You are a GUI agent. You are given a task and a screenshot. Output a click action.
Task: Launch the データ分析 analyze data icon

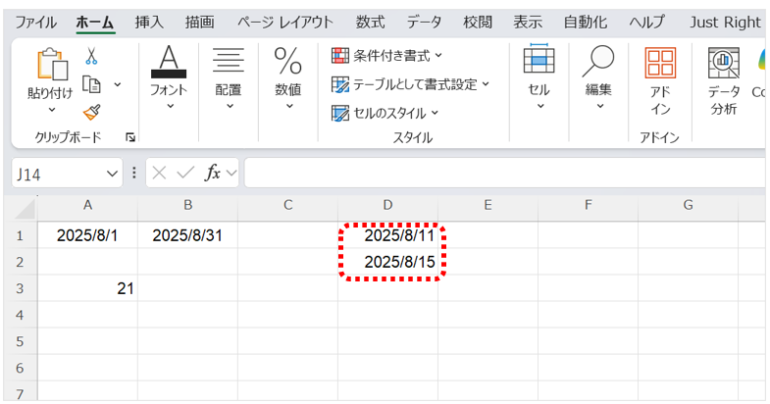723,63
